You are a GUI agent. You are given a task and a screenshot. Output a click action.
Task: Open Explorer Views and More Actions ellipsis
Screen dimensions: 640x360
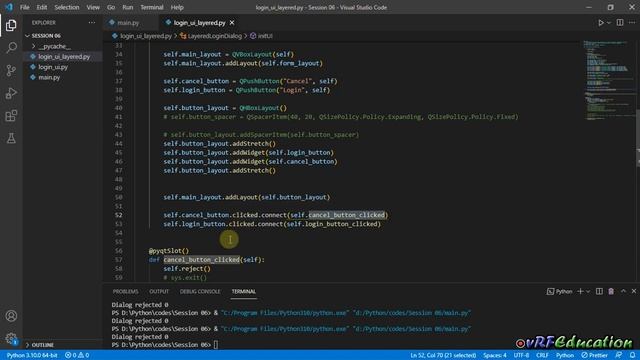tap(91, 23)
